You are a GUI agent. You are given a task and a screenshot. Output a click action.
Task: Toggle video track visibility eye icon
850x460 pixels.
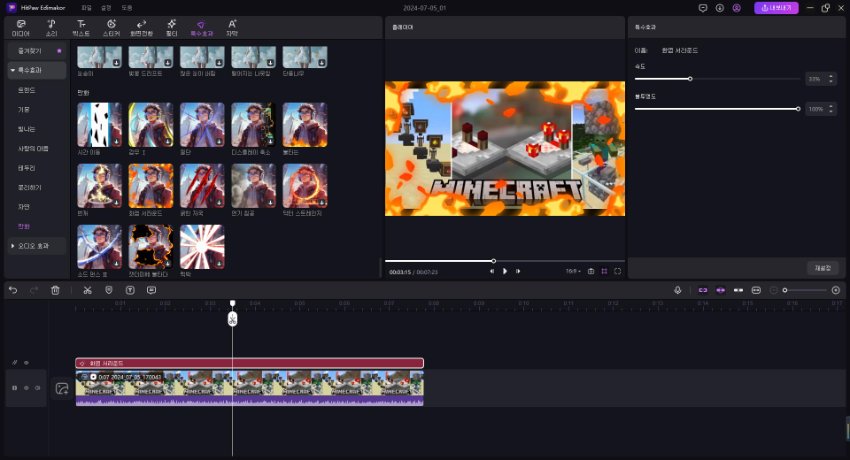[x=26, y=388]
